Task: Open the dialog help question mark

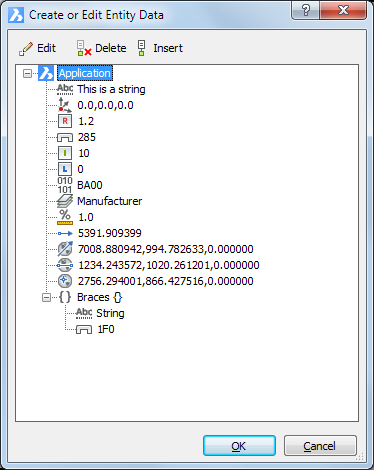Action: (306, 10)
